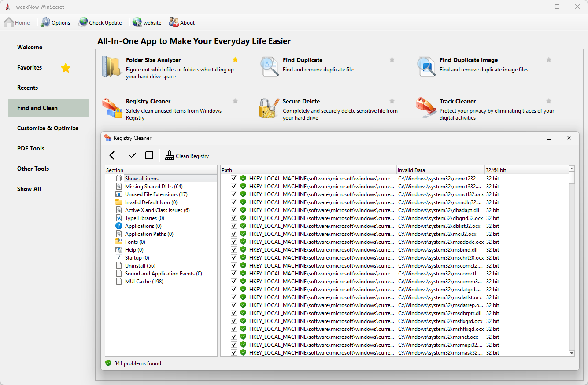
Task: Select the Find and Clean sidebar tab
Action: pyautogui.click(x=48, y=108)
